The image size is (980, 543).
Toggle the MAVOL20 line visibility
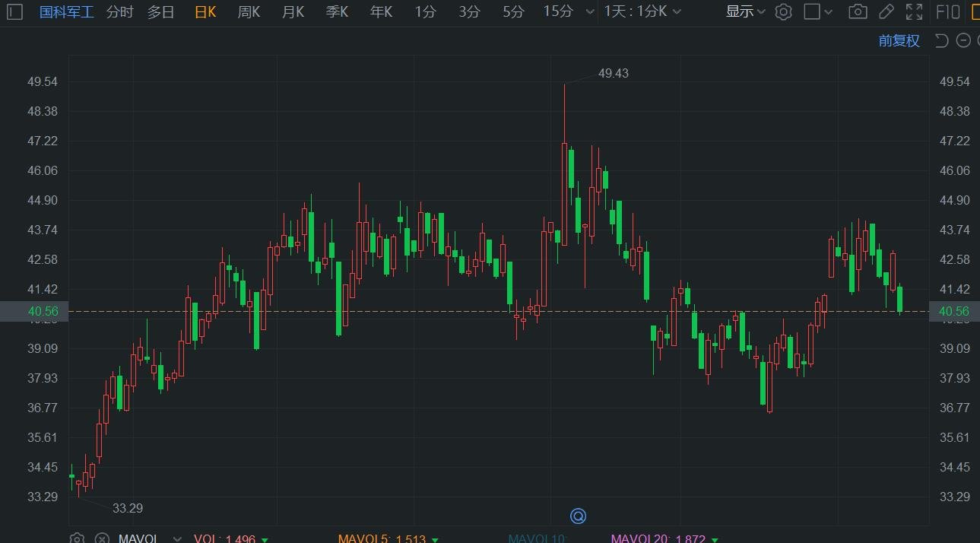coord(640,539)
